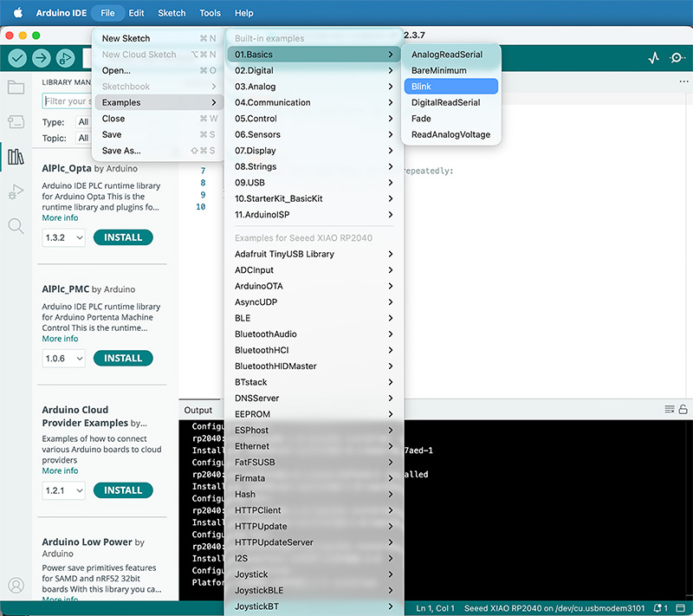Verify the sketch with the checkmark icon

tap(18, 57)
